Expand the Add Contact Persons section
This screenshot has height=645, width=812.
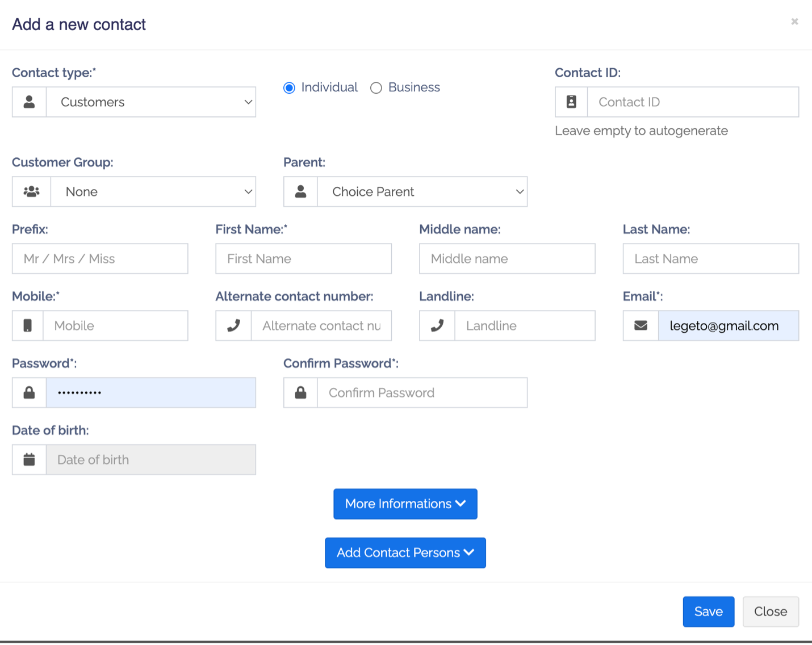tap(405, 553)
